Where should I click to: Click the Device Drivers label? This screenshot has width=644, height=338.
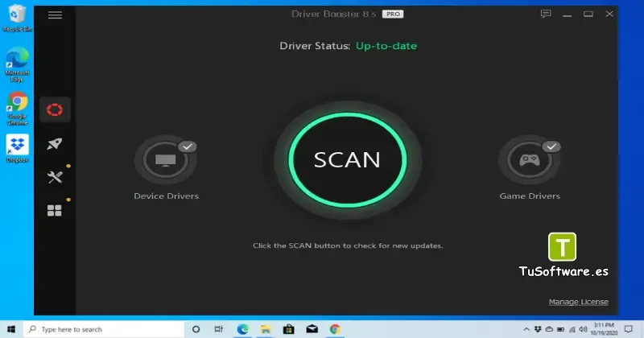166,196
